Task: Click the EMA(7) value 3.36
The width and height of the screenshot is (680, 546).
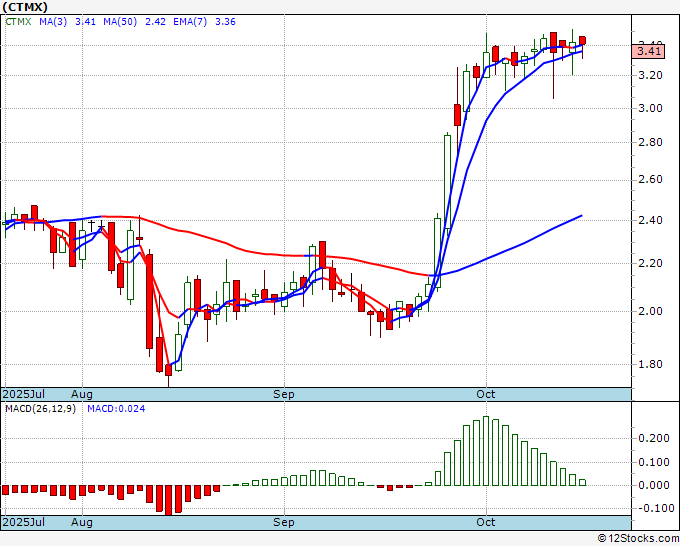Action: (226, 22)
